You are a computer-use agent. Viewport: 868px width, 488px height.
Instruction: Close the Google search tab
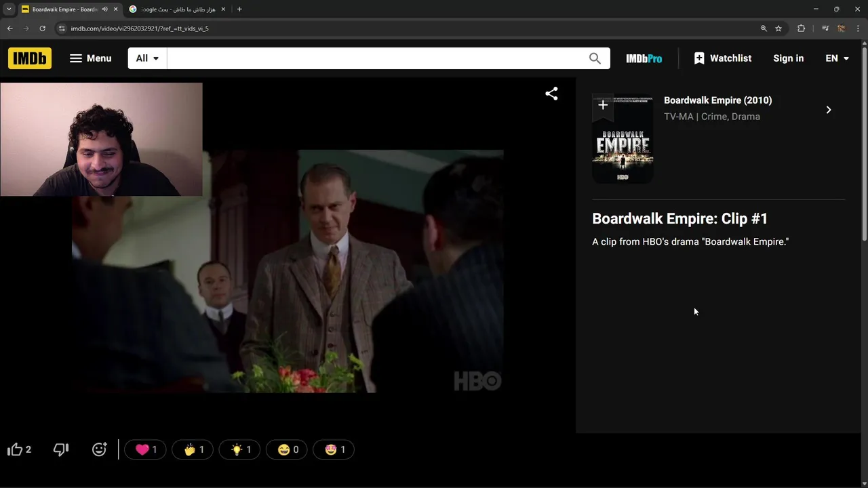click(223, 9)
